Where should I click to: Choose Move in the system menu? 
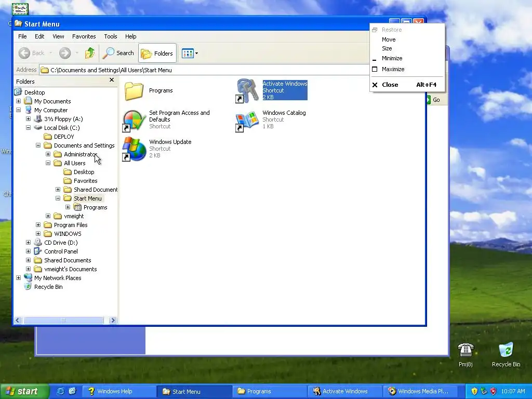[407, 39]
